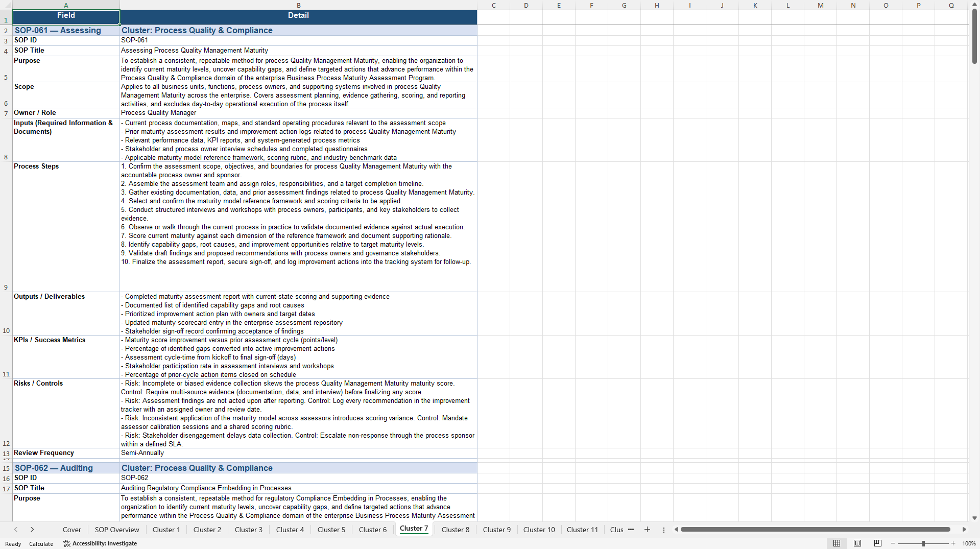Viewport: 980px width, 549px height.
Task: Click Calculate in the status bar
Action: [41, 544]
